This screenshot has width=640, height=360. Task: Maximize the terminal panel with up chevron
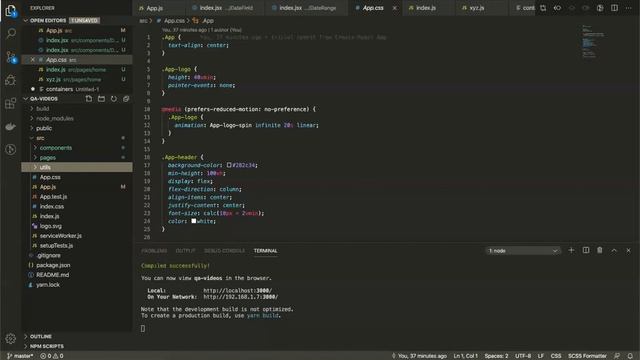tap(614, 250)
